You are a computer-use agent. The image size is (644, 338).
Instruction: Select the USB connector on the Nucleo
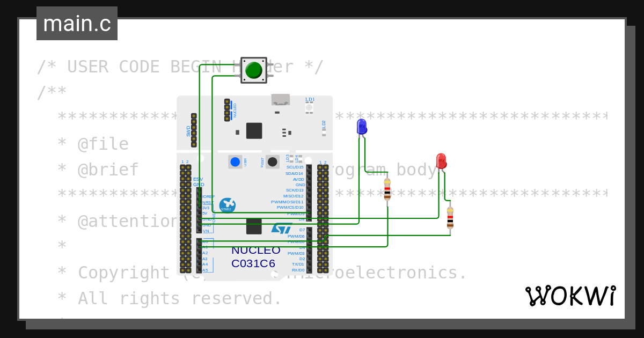[x=280, y=99]
